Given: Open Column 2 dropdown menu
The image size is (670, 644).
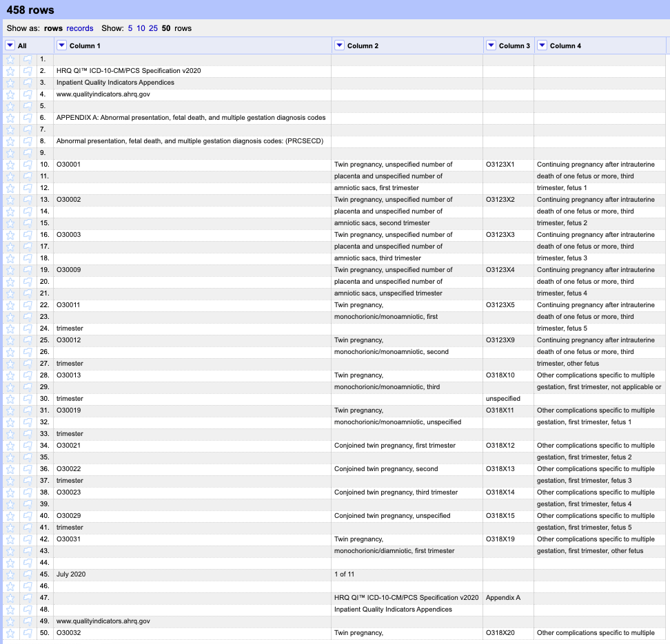Looking at the screenshot, I should tap(339, 45).
